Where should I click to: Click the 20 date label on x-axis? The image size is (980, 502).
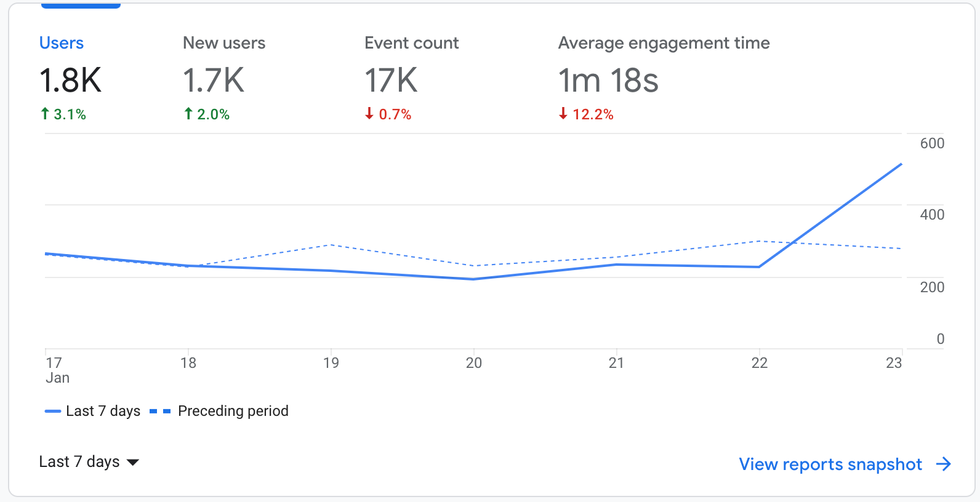[473, 363]
